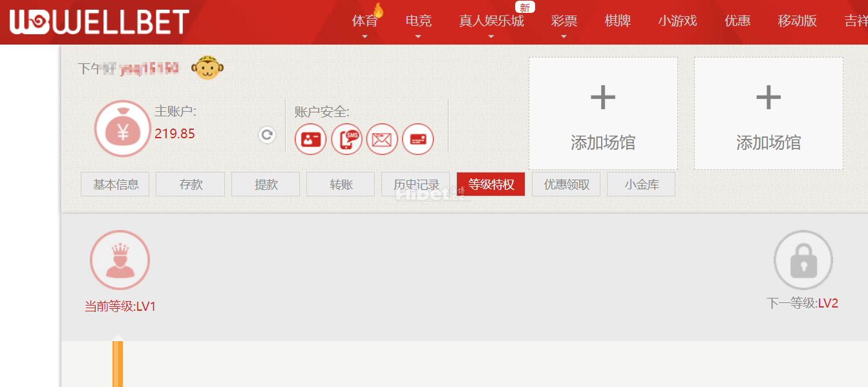The height and width of the screenshot is (387, 868).
Task: Open the 棋牌 menu item
Action: 617,21
